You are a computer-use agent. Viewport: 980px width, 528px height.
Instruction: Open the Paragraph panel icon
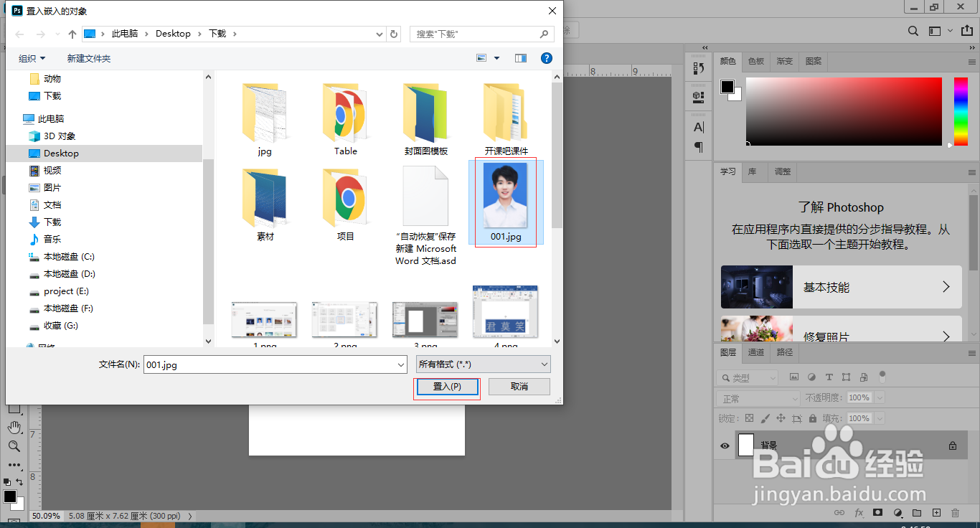pyautogui.click(x=699, y=147)
